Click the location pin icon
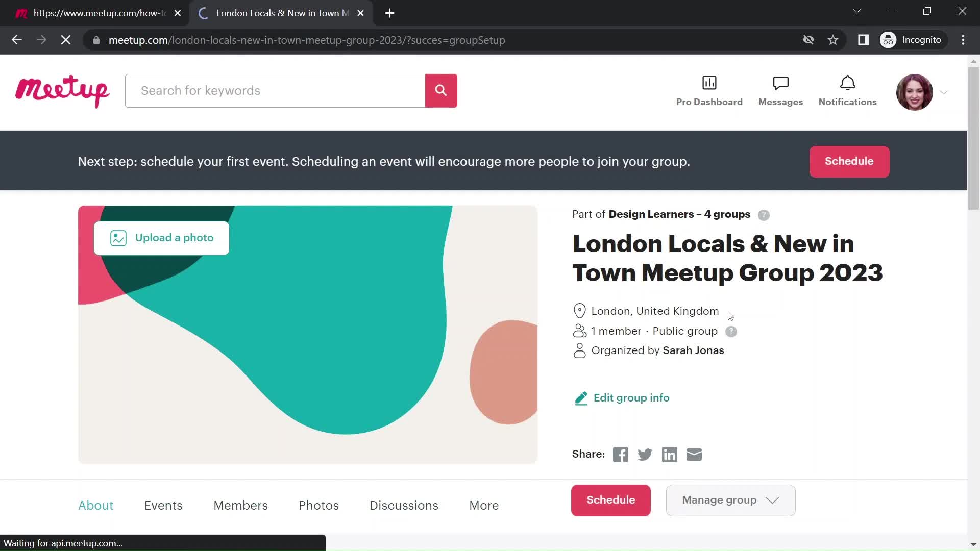 click(579, 311)
